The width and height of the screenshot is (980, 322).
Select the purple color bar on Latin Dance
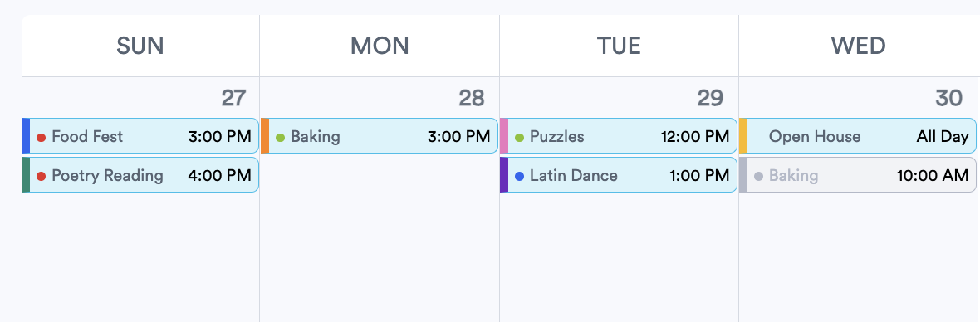(504, 175)
